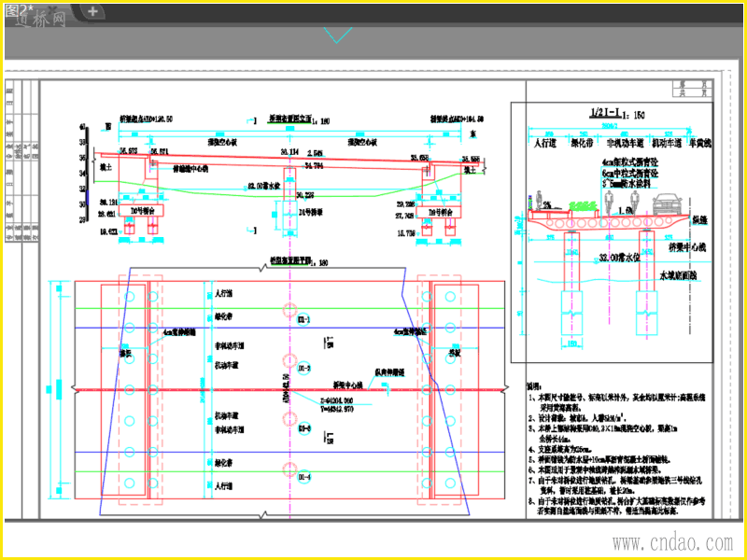Pick the D1-3 pile label circle
Viewport: 747px width, 560px height.
[x=304, y=428]
